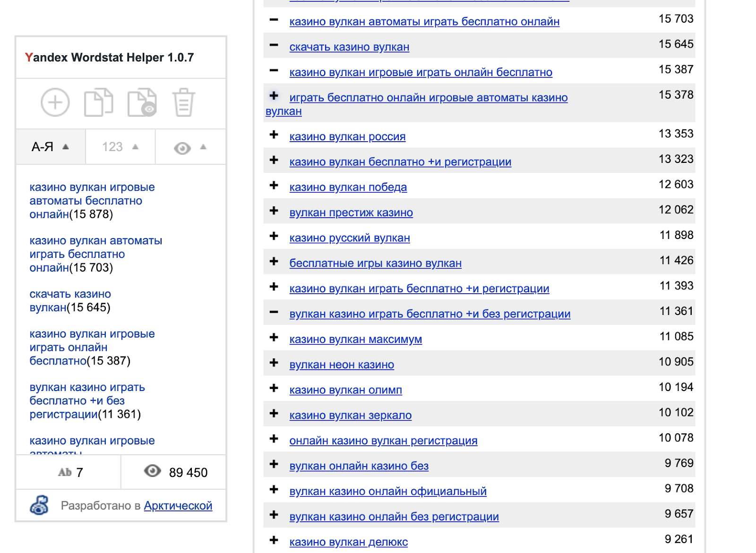Select helper entry ending 'регистрации(11 361)'
This screenshot has height=553, width=756.
click(87, 400)
